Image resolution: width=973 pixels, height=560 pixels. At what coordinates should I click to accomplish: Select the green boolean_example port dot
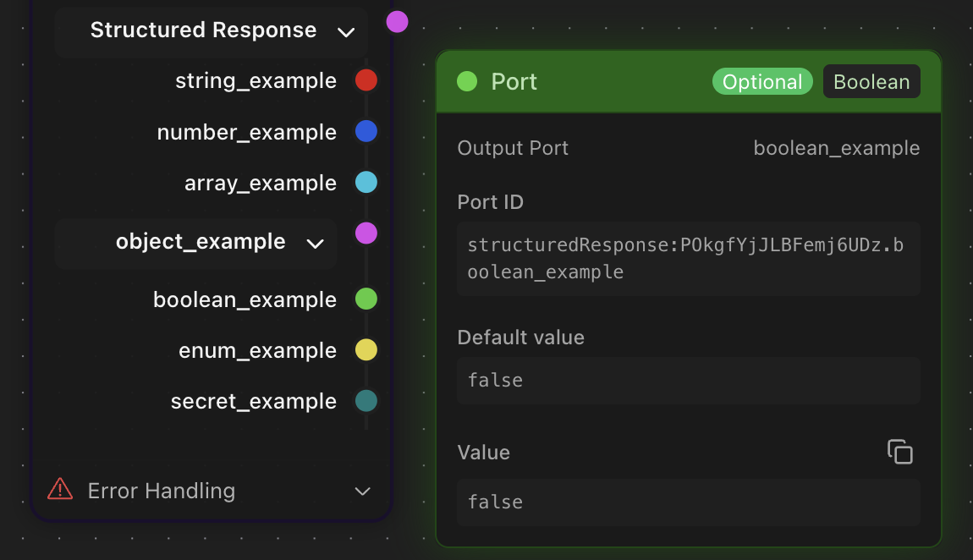coord(366,299)
